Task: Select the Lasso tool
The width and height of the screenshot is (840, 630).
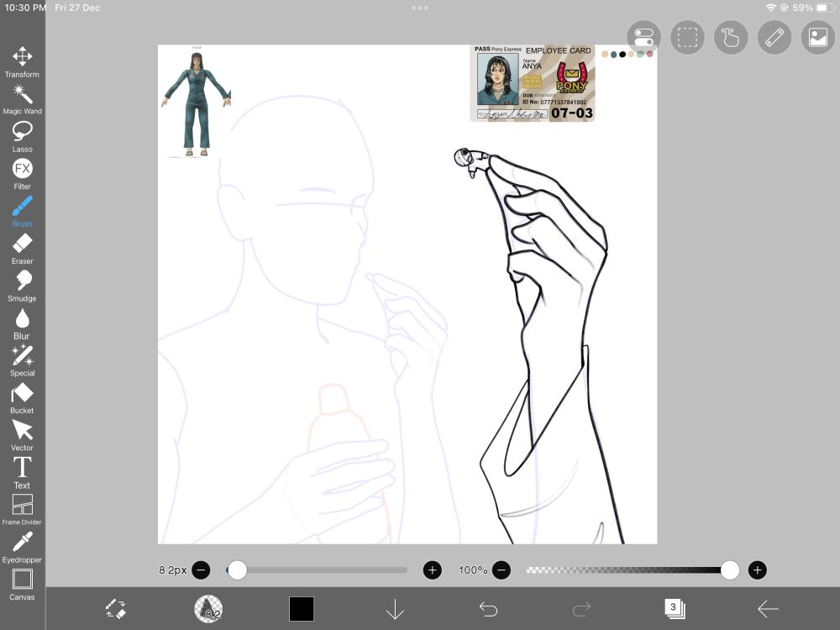Action: [x=22, y=137]
